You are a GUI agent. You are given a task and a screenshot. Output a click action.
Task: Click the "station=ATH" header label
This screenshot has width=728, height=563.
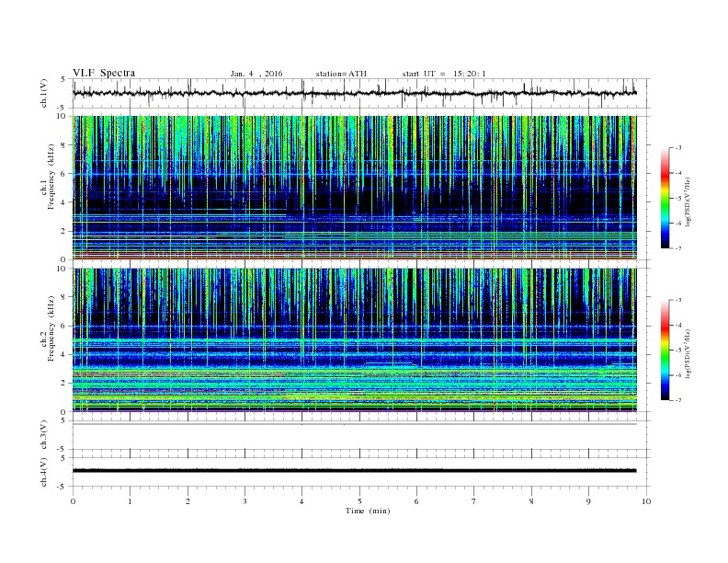341,74
